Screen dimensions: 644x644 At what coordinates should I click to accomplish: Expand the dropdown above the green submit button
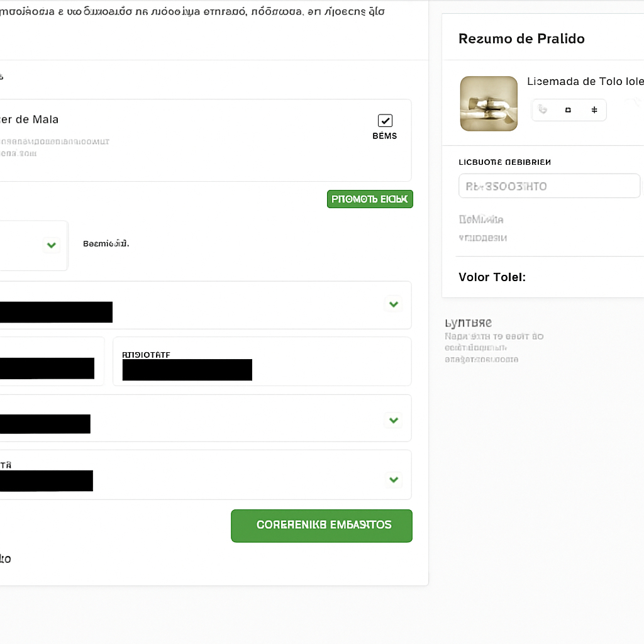[393, 479]
